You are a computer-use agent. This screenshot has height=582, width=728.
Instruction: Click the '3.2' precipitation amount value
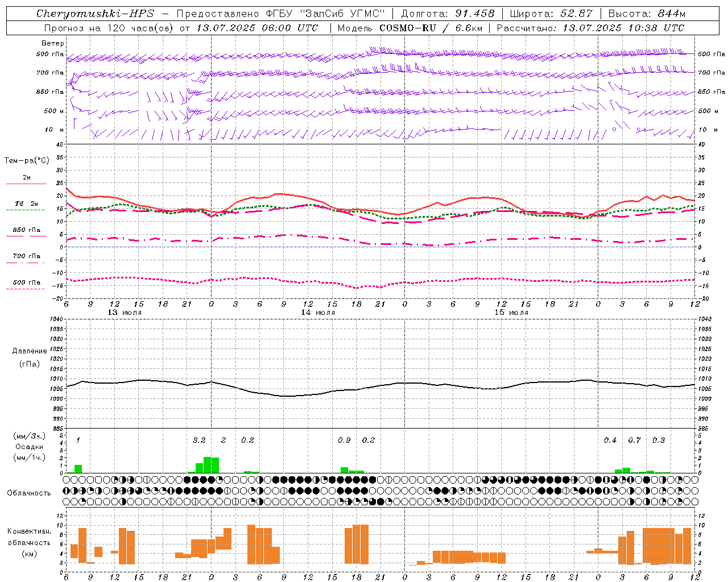coord(199,440)
